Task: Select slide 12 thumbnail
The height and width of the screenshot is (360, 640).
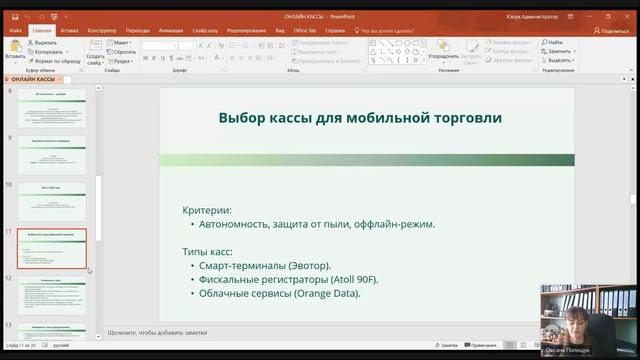Action: point(52,296)
